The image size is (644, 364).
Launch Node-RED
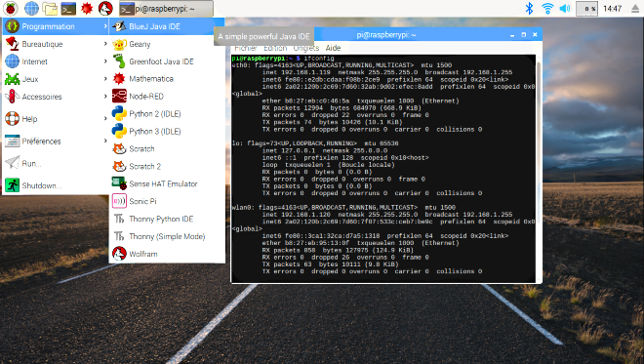[167, 97]
